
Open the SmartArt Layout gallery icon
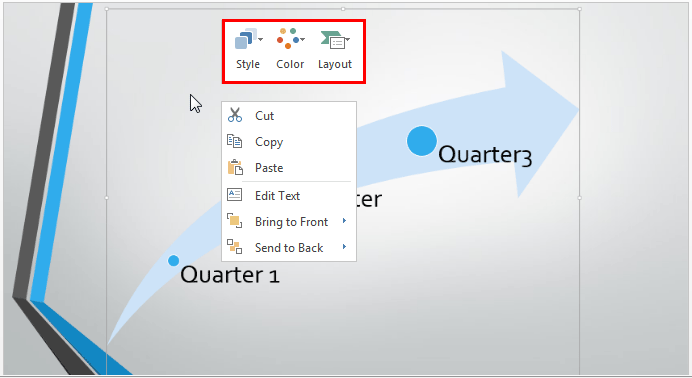[333, 39]
